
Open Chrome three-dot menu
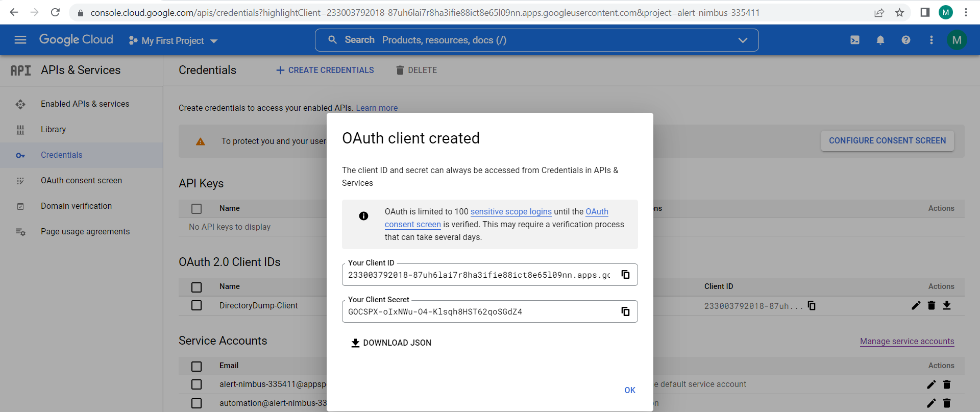point(966,12)
